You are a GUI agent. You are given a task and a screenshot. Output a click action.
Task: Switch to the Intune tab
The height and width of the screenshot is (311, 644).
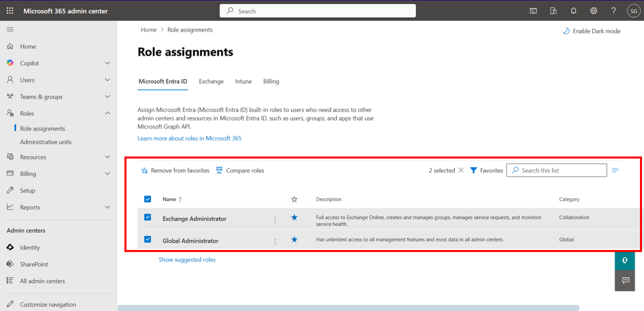pyautogui.click(x=243, y=82)
